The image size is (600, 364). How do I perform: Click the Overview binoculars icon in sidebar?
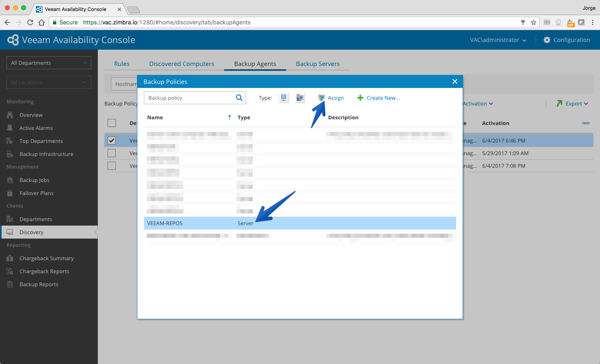coord(10,115)
